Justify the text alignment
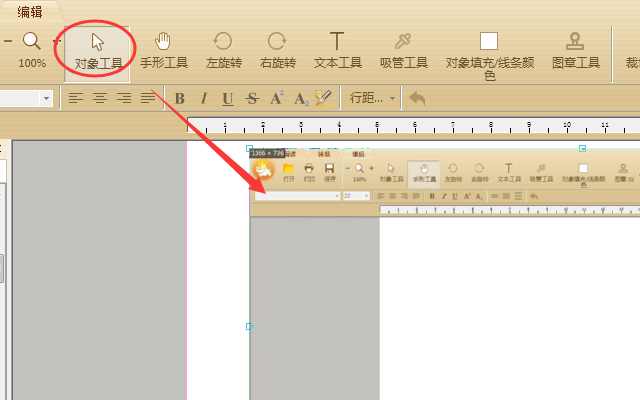 pos(148,98)
